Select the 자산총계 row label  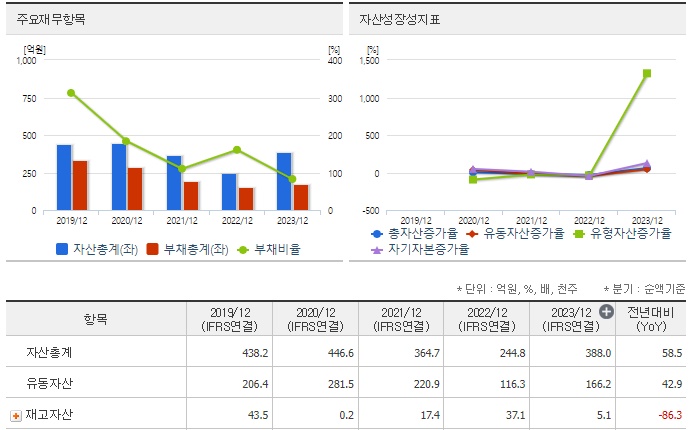tap(49, 352)
